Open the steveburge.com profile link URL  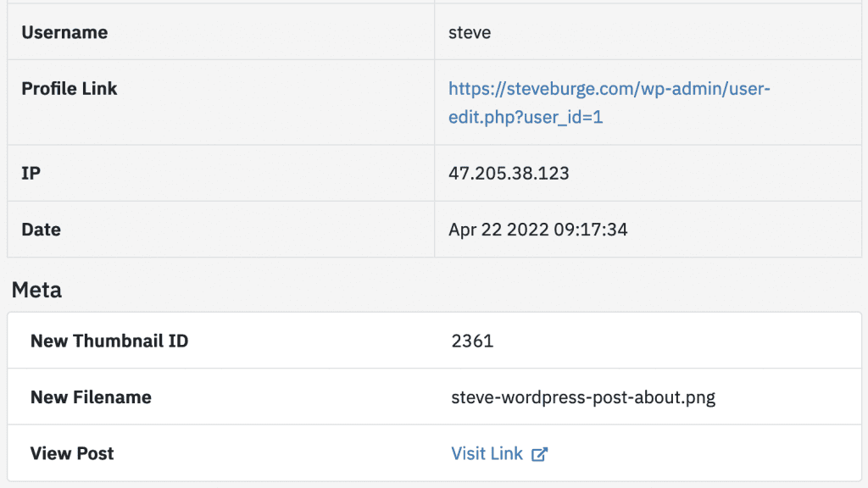609,88
